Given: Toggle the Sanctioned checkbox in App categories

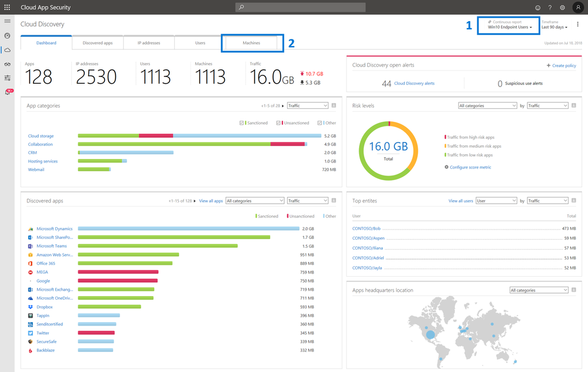Looking at the screenshot, I should [x=241, y=122].
